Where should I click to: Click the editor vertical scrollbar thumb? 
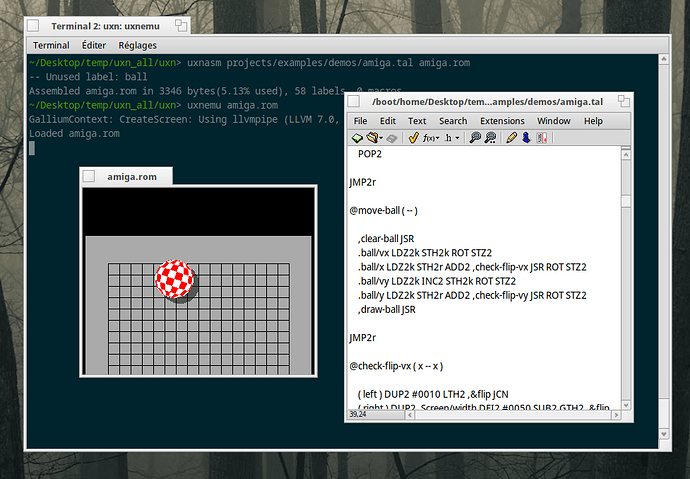pos(626,201)
